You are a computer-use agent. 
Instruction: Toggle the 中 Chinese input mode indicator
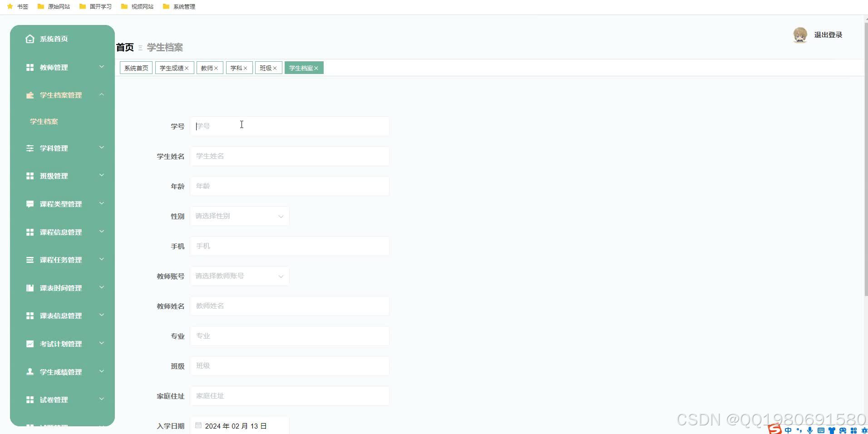pos(788,430)
